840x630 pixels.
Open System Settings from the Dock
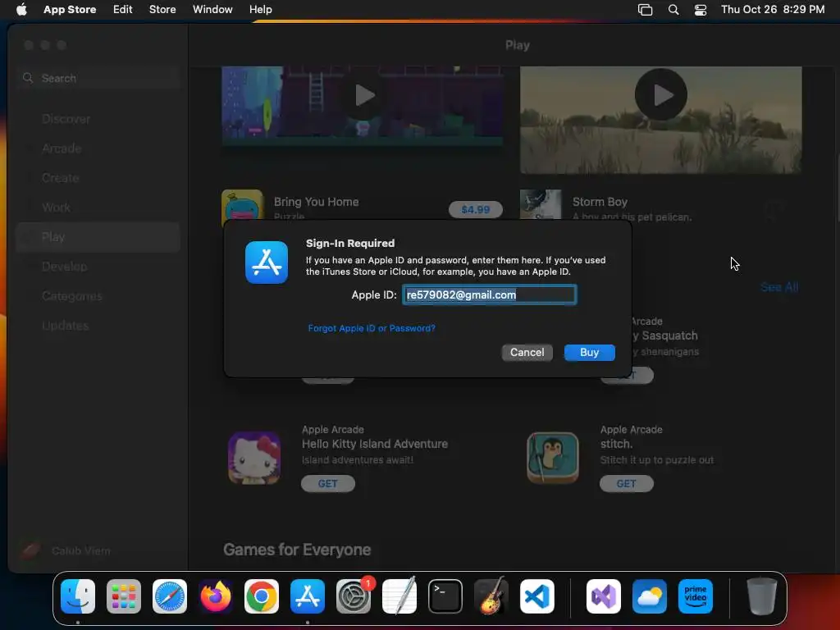pyautogui.click(x=354, y=596)
